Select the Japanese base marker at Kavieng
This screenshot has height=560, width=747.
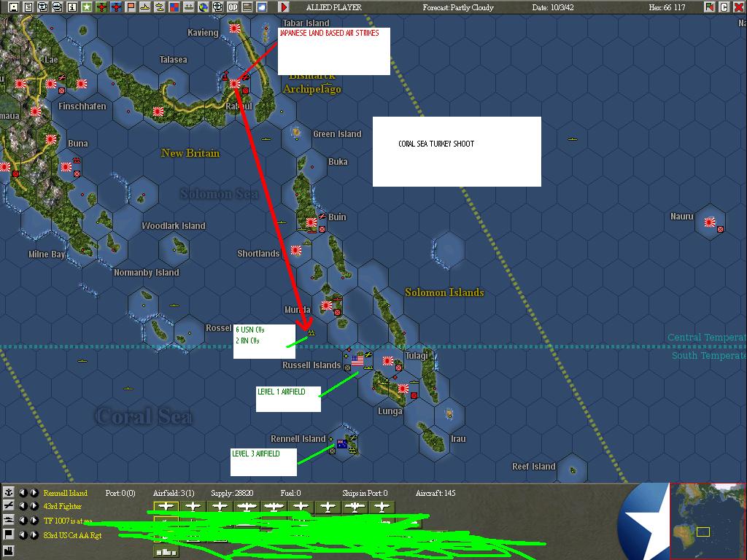pos(234,28)
